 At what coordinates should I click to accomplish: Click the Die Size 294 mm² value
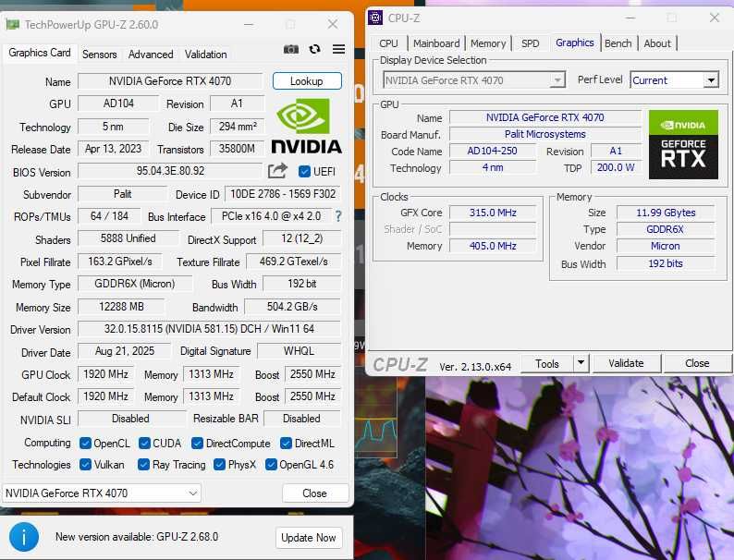point(238,126)
